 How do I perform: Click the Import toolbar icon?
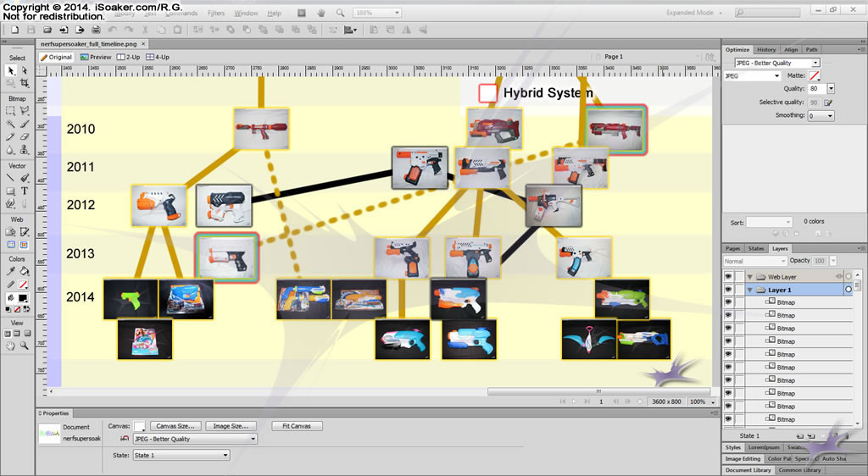[x=64, y=30]
